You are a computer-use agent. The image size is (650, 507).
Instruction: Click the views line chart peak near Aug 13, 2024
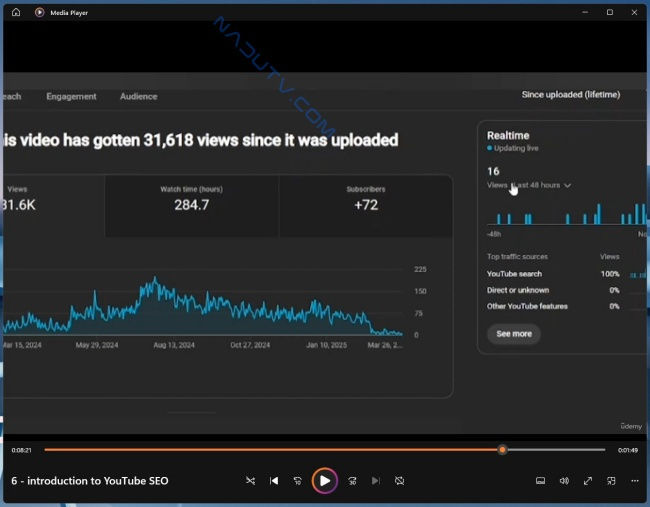click(x=155, y=280)
